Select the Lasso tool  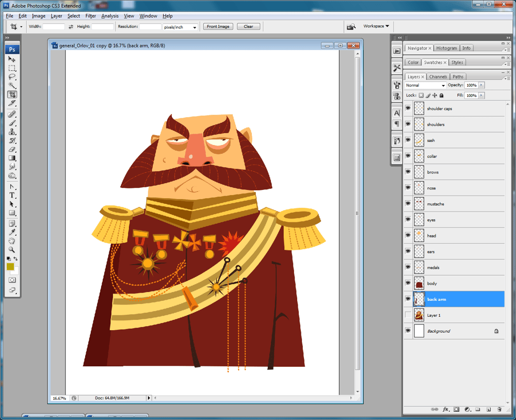(12, 77)
